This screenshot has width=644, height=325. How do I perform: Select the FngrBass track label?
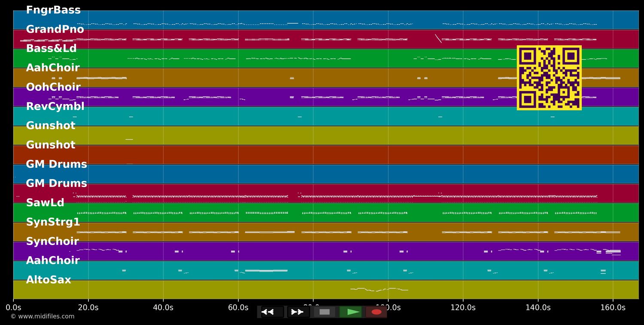click(53, 10)
